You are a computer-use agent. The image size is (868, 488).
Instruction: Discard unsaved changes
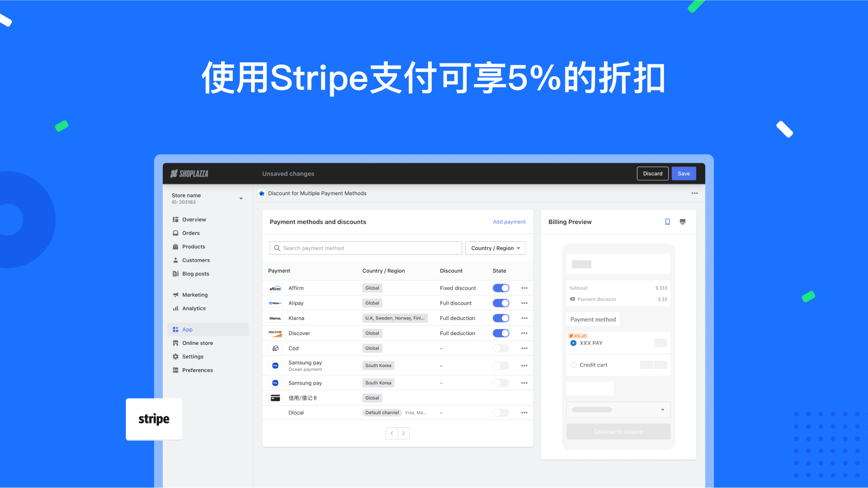point(653,174)
